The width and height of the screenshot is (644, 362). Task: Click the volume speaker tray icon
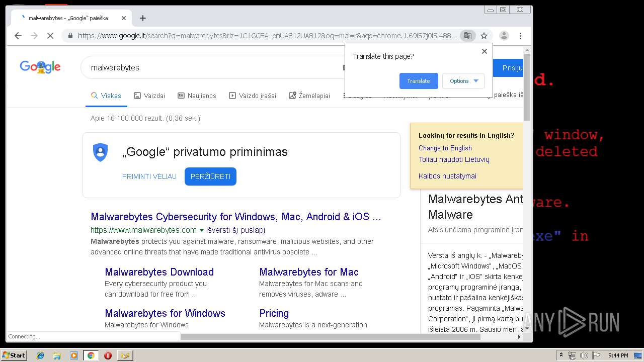[x=584, y=355]
